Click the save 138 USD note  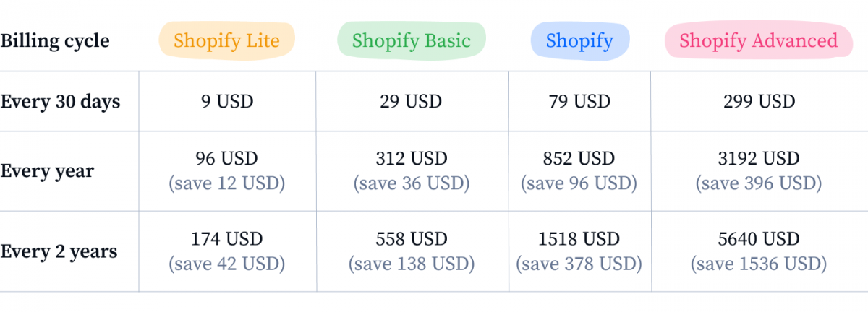coord(411,264)
